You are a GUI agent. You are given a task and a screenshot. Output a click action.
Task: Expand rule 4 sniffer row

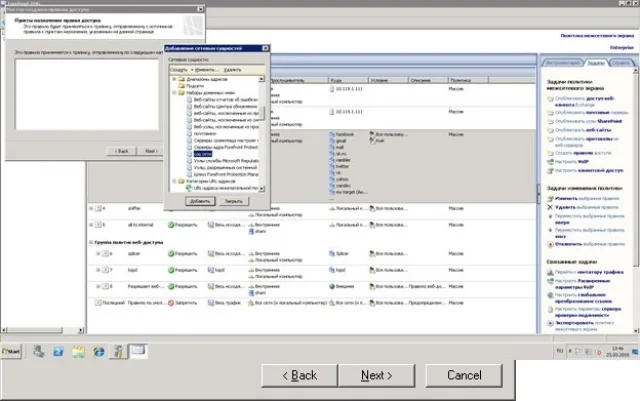91,208
